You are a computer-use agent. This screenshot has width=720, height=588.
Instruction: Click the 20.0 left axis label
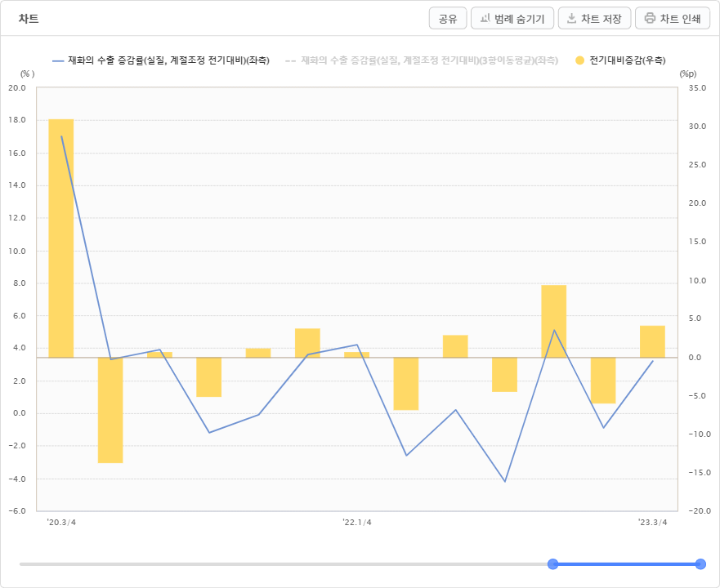[x=17, y=87]
